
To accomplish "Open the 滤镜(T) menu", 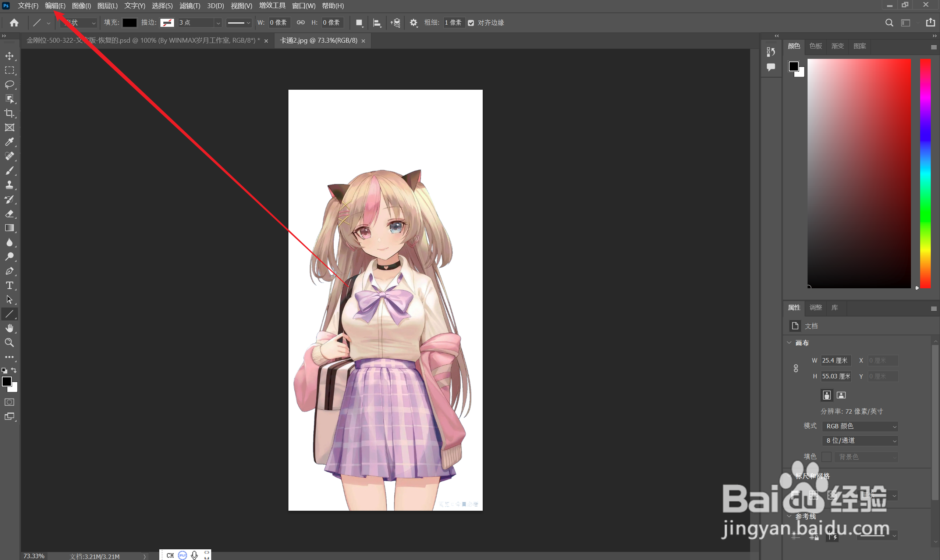I will [189, 6].
